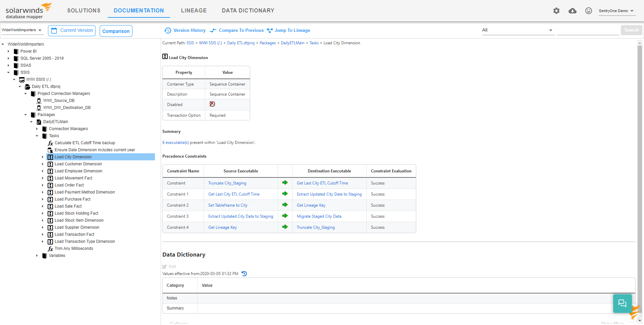Expand the SQL Server 2005 - 2019 node
Screen dimensions: 644x325
click(8, 58)
